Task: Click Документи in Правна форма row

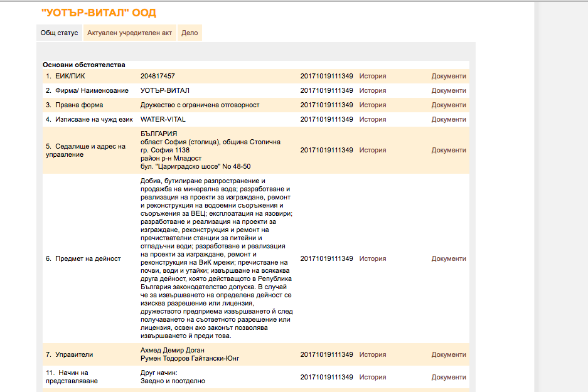Action: click(x=449, y=105)
